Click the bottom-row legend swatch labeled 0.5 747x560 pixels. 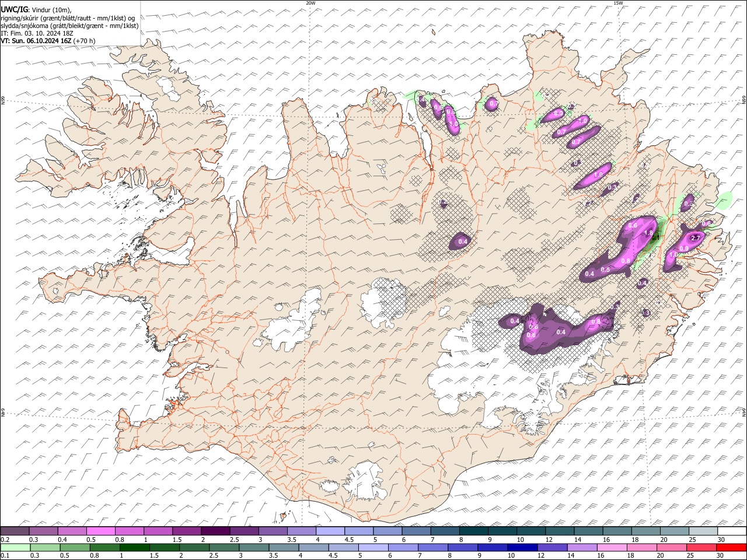pos(75,548)
